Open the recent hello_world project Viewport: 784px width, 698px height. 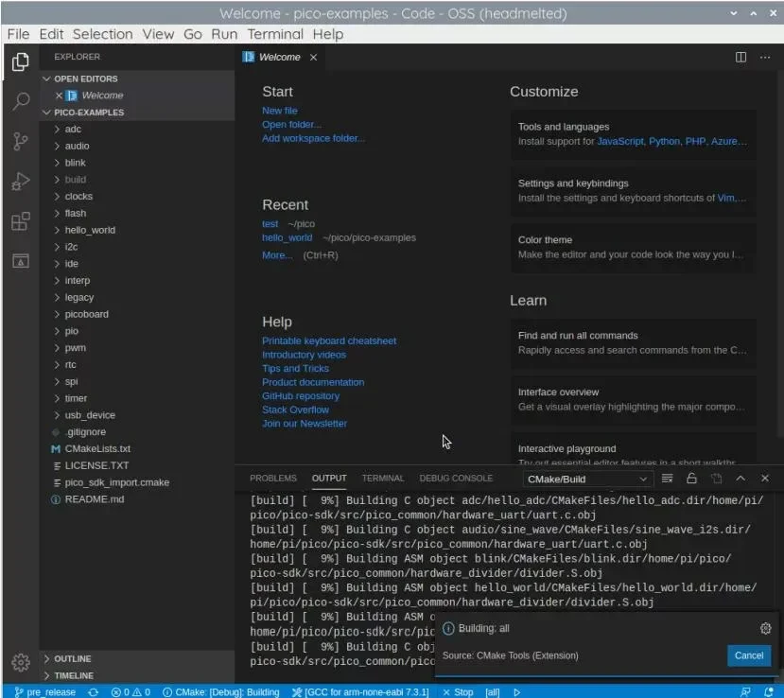(x=287, y=238)
